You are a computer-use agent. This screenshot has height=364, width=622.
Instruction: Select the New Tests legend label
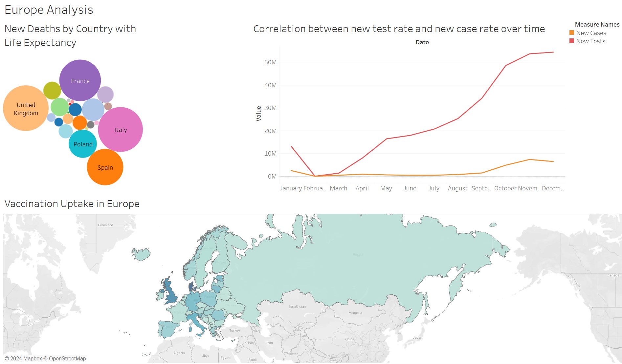pyautogui.click(x=590, y=41)
